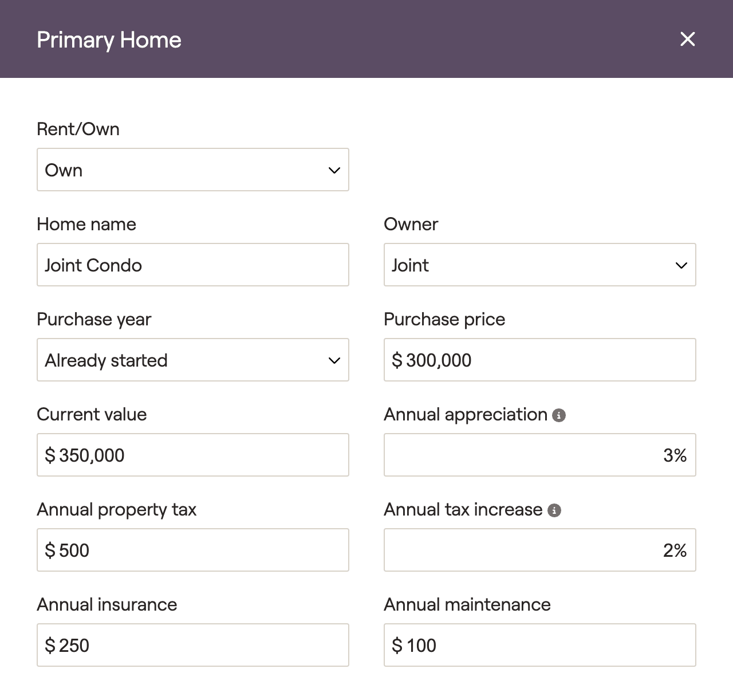Select the Annual insurance field with $250

click(x=192, y=646)
